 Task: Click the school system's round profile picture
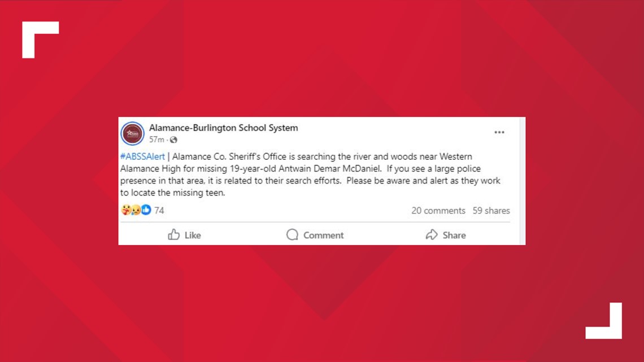pyautogui.click(x=132, y=133)
